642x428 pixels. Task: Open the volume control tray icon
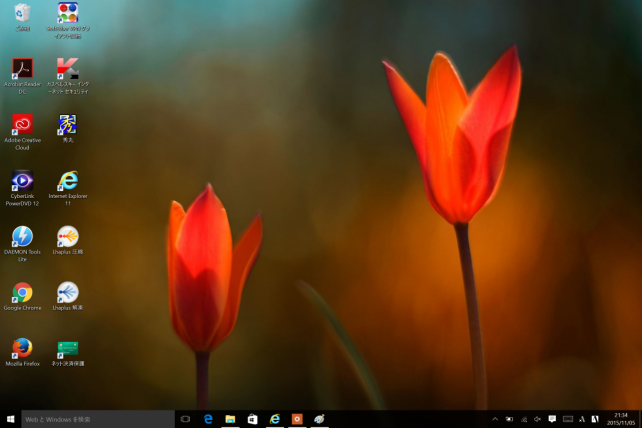tap(538, 419)
